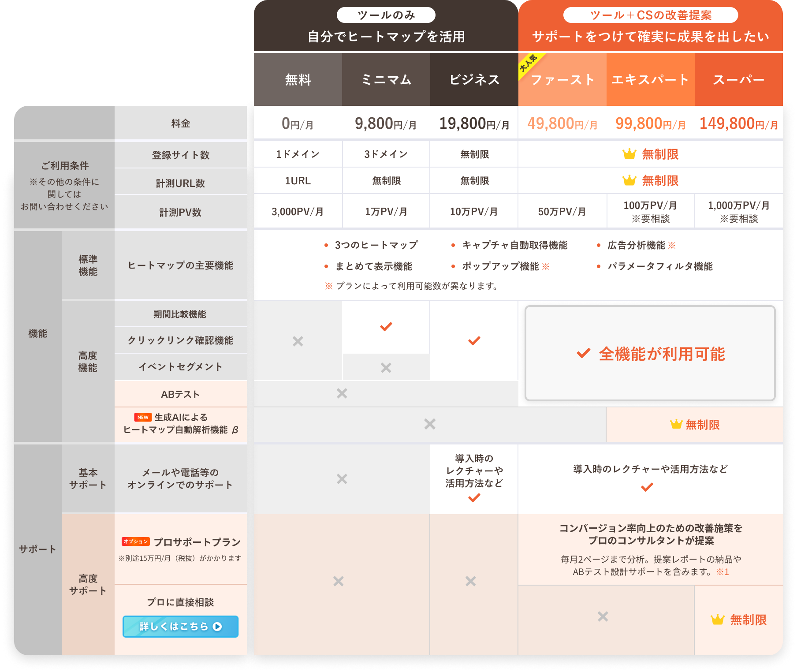
Task: Click the 3,000PV/月 cell
Action: pyautogui.click(x=298, y=212)
